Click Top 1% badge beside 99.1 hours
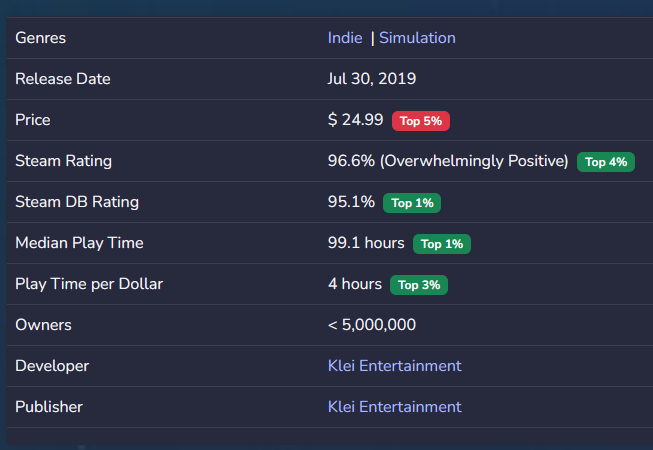This screenshot has width=653, height=450. [442, 244]
